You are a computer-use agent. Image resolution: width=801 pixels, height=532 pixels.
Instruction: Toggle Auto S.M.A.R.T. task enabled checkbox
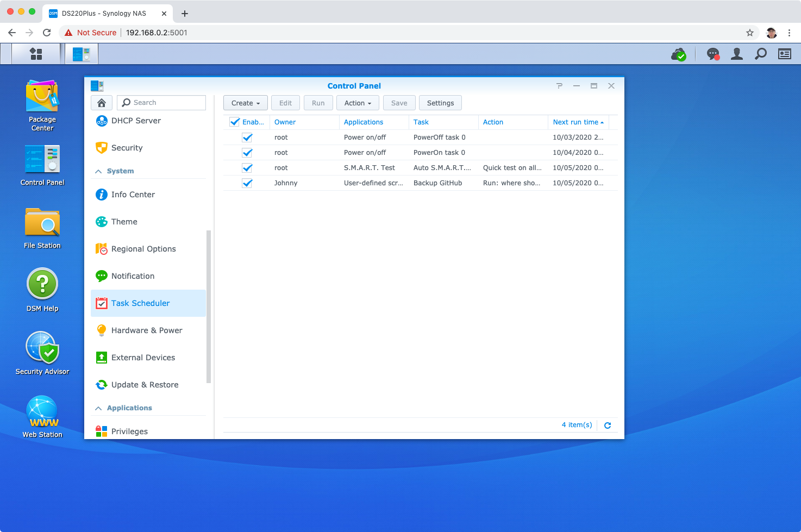click(247, 168)
